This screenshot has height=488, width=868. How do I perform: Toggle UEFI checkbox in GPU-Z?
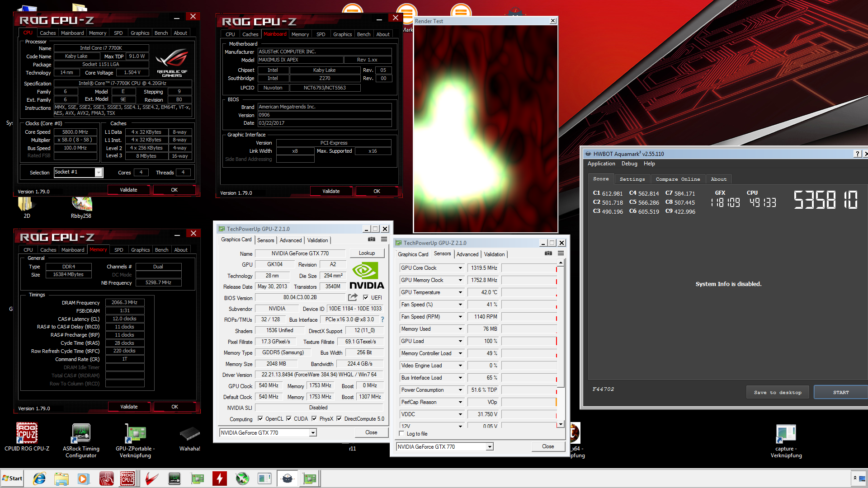pos(365,297)
